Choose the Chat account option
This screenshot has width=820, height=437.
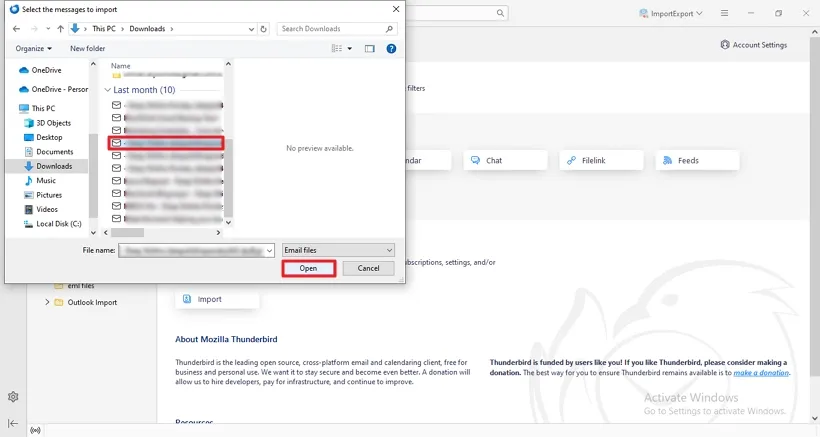click(x=505, y=160)
